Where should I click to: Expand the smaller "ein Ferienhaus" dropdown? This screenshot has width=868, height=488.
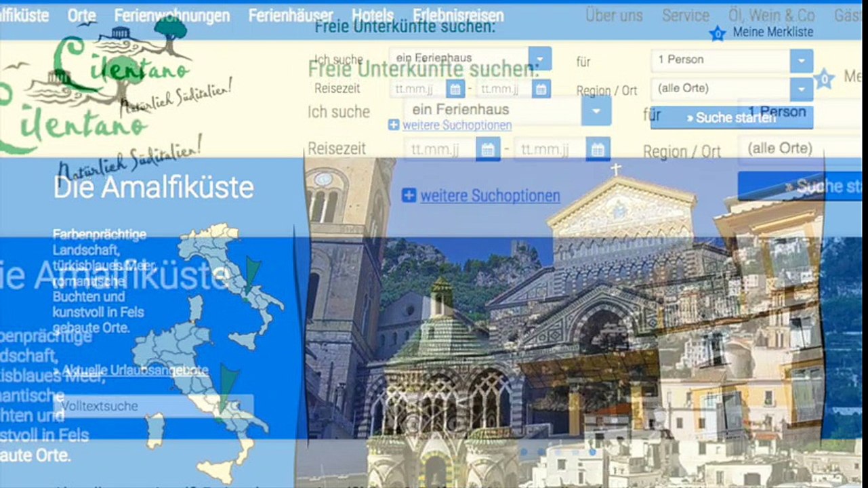(x=540, y=58)
